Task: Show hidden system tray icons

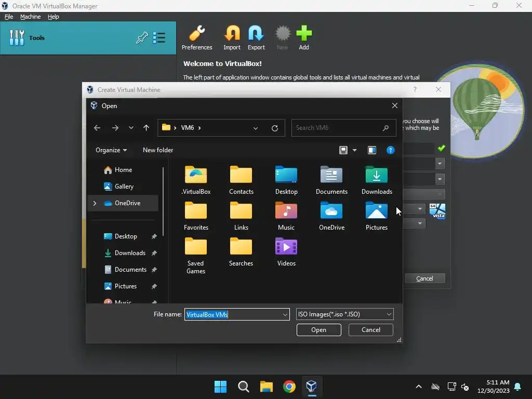Action: [419, 387]
